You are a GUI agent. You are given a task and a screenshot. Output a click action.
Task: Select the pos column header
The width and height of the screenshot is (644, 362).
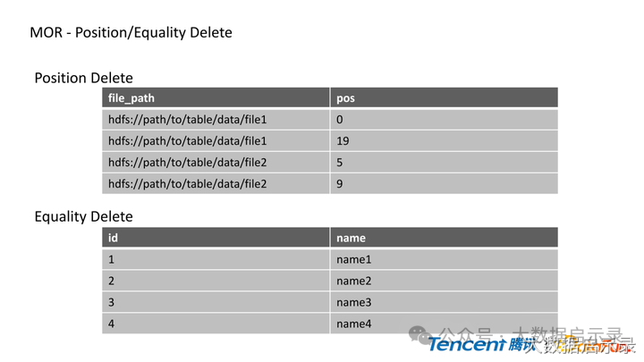pos(444,97)
